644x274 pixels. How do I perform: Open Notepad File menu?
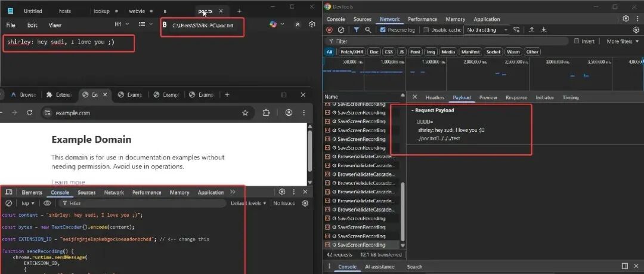11,25
